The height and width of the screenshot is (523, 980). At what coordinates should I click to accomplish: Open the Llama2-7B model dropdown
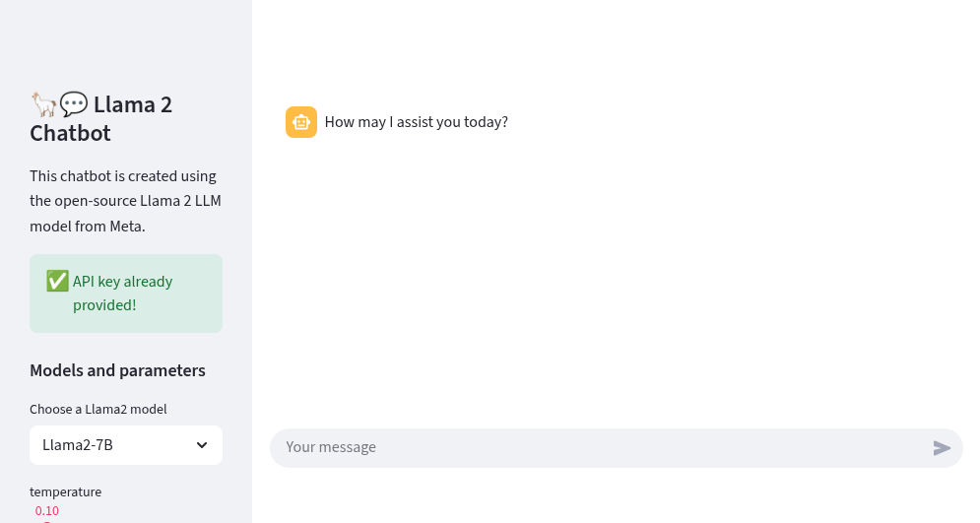pos(125,445)
